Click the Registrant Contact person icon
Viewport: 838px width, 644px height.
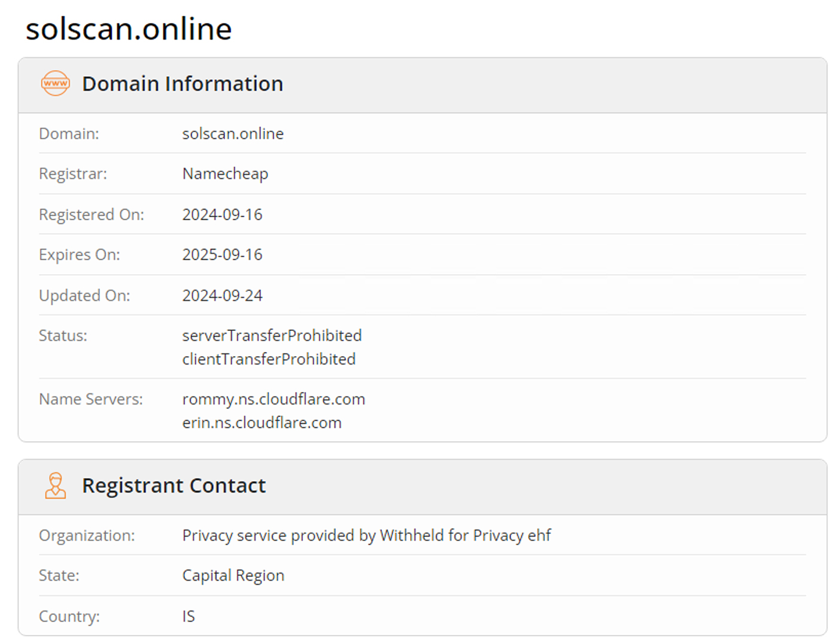(55, 485)
